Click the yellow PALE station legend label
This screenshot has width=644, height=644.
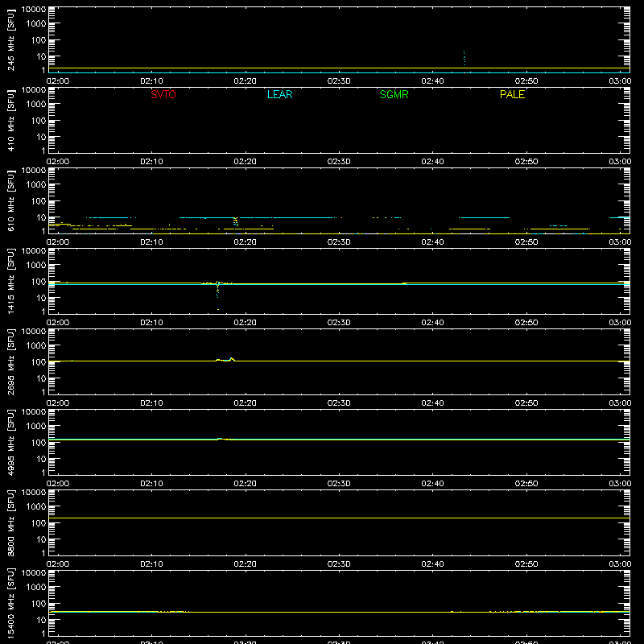pyautogui.click(x=512, y=94)
